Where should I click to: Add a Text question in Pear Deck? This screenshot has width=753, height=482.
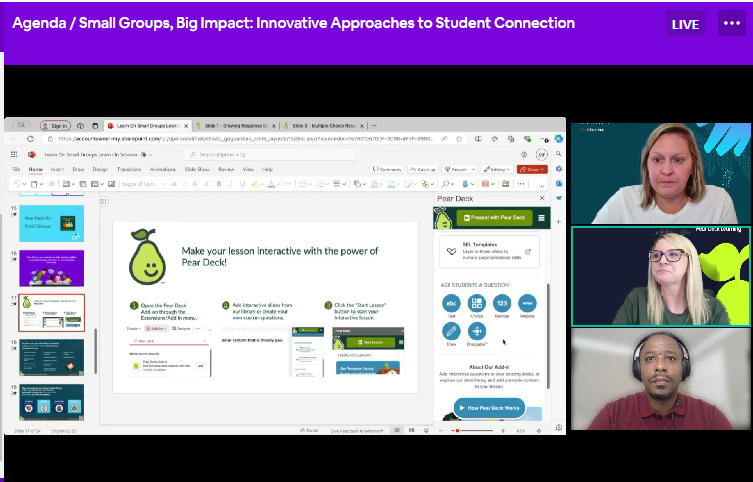click(x=451, y=303)
